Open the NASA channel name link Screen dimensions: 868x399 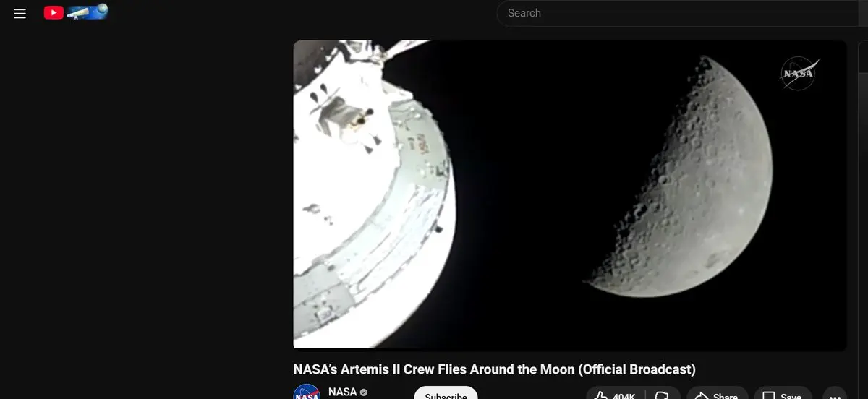click(x=342, y=392)
